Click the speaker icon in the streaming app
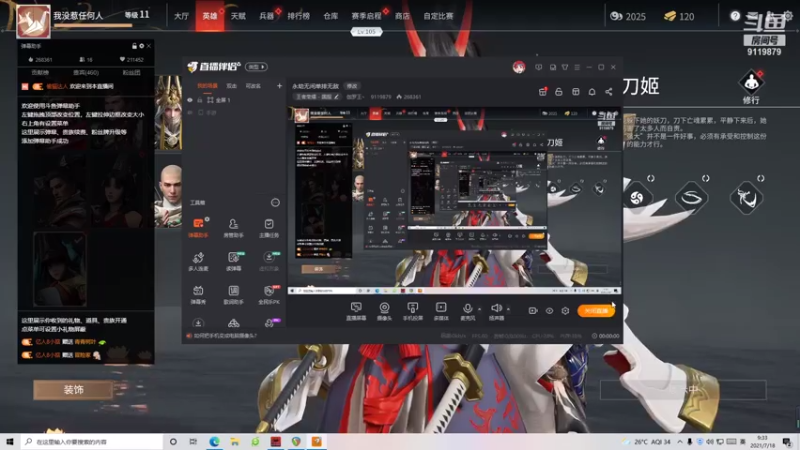This screenshot has width=800, height=450. 496,308
